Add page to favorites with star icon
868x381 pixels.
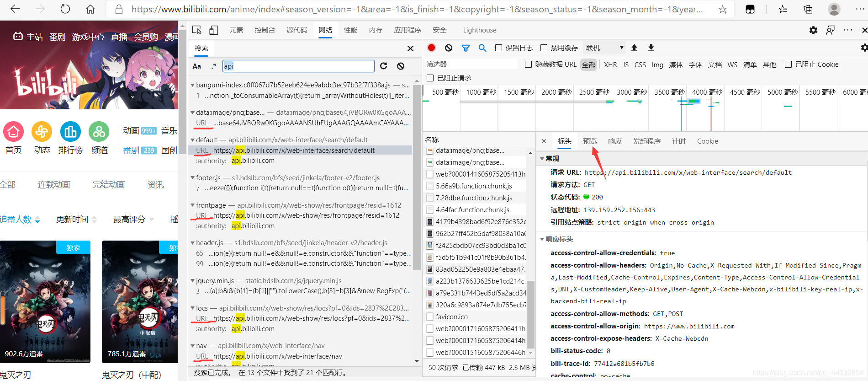[x=723, y=9]
